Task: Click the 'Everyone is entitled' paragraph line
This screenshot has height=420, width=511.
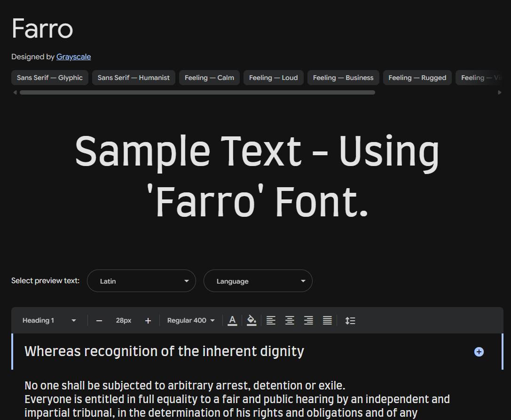Action: coord(237,399)
